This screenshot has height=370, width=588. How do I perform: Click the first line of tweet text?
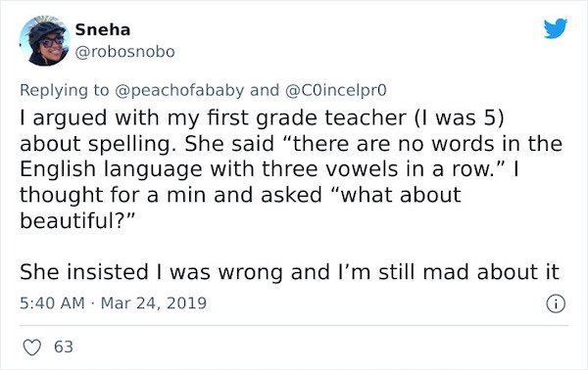pos(262,118)
